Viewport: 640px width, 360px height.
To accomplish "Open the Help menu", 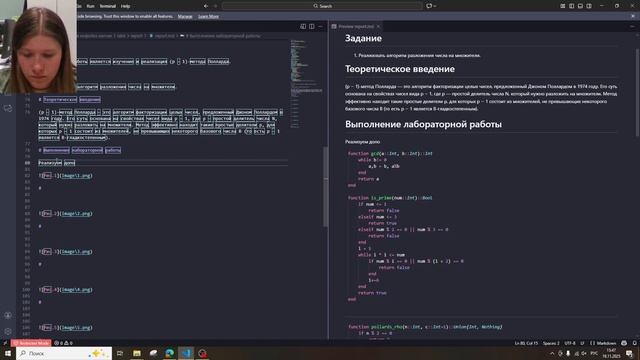I will click(x=125, y=6).
